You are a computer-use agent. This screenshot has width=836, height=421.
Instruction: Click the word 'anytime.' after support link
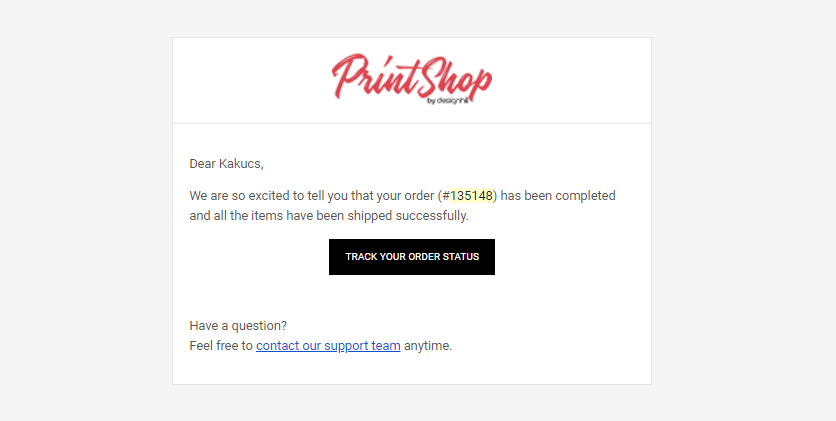tap(428, 345)
